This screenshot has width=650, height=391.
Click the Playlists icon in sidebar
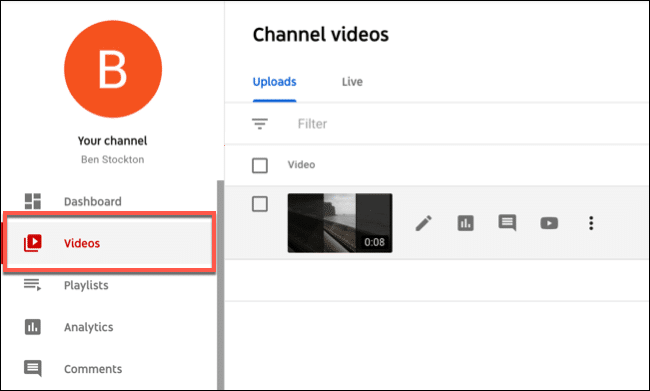pos(32,285)
